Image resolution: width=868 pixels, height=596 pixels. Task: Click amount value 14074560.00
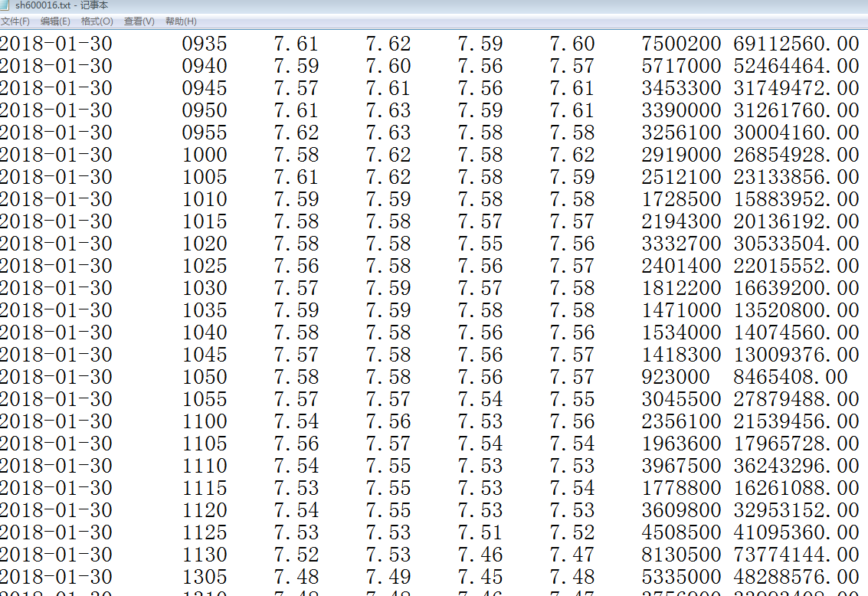point(797,332)
